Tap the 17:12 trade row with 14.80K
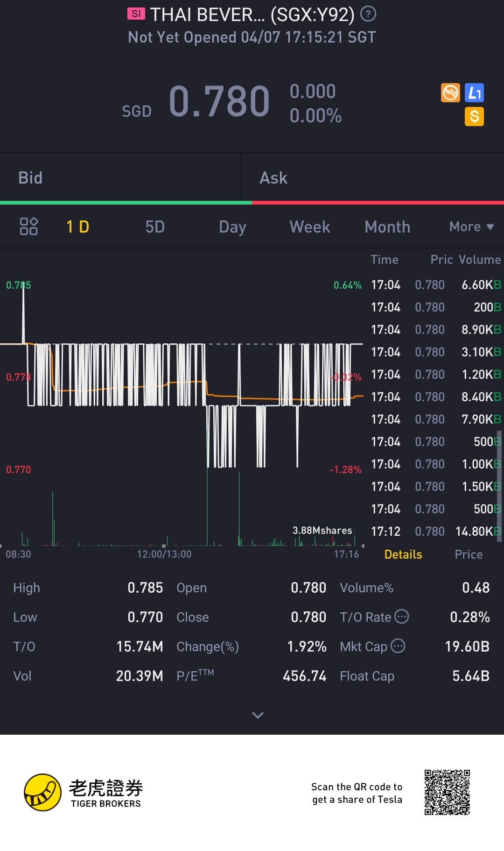Viewport: 504px width, 851px height. 436,532
